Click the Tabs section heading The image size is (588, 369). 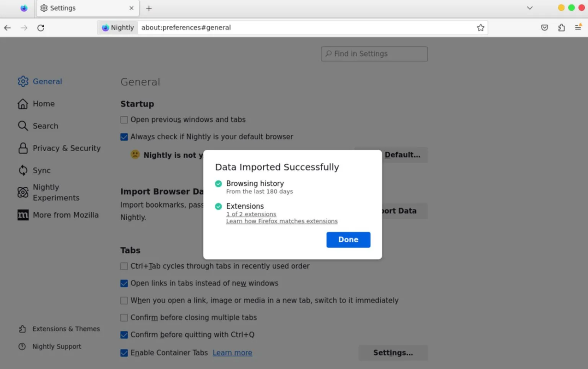click(x=130, y=250)
